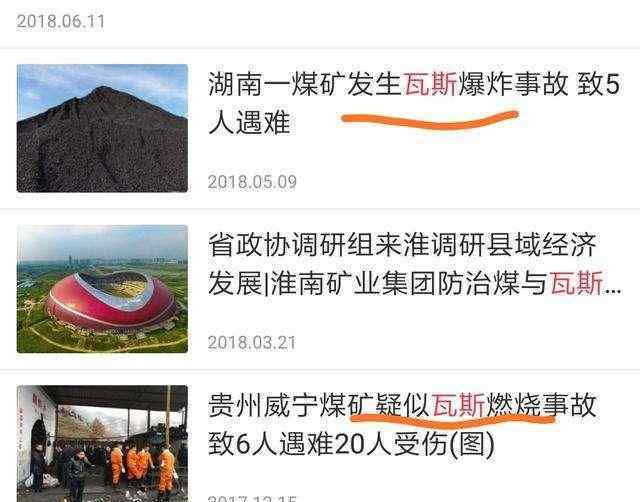Click highlighted keyword 瓦斯 in Guizhou headline
Screen dimensions: 640x502
458,405
